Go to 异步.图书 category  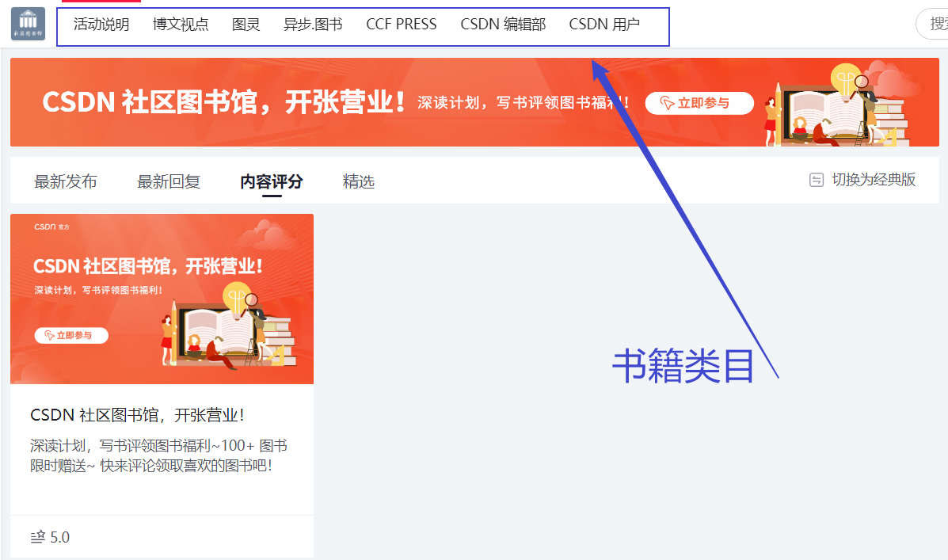coord(313,25)
